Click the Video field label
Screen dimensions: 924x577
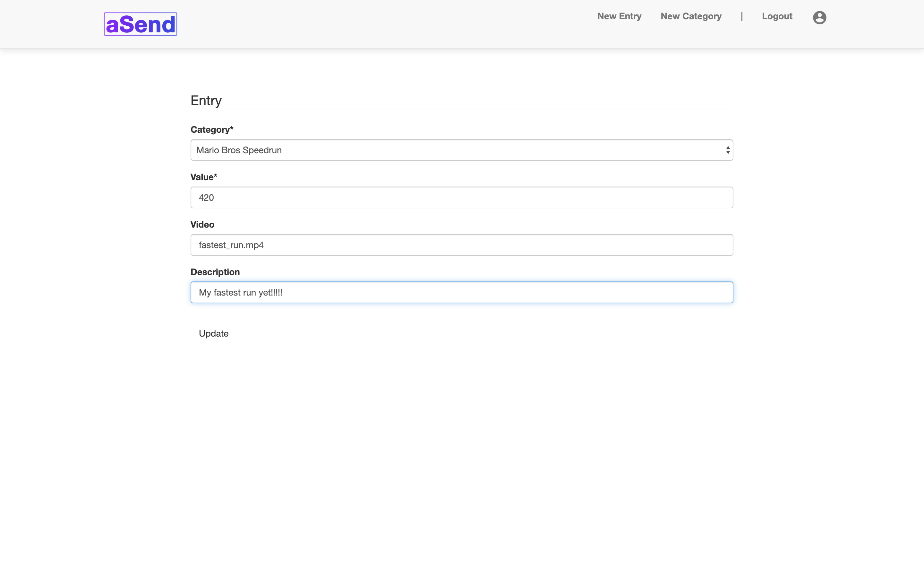pos(202,224)
